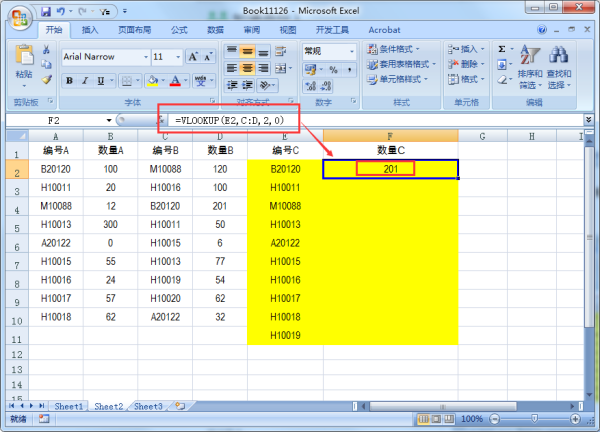The image size is (600, 432).
Task: Switch to the Sheet1 worksheet tab
Action: (x=69, y=406)
